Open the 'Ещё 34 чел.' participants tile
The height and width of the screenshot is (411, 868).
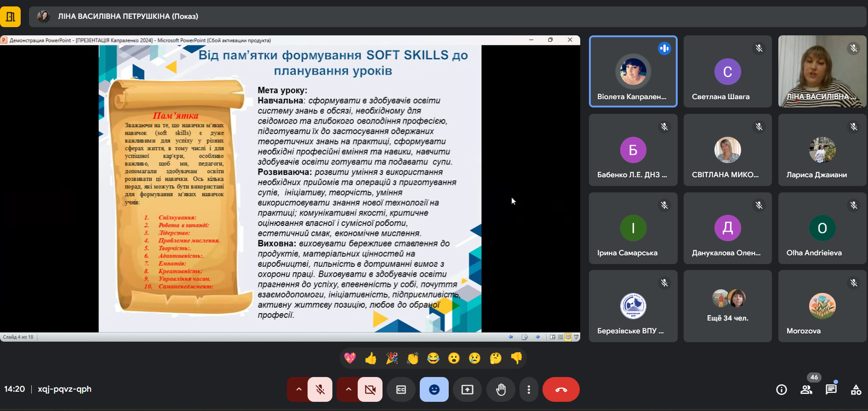[727, 306]
